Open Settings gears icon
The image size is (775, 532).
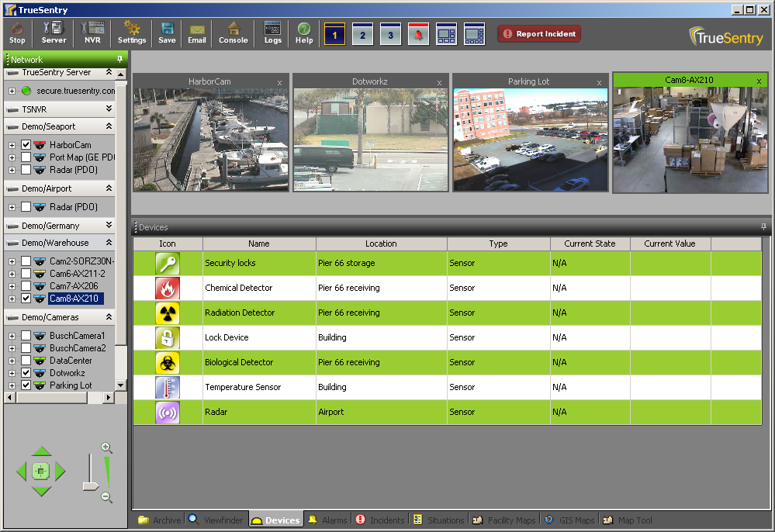132,33
